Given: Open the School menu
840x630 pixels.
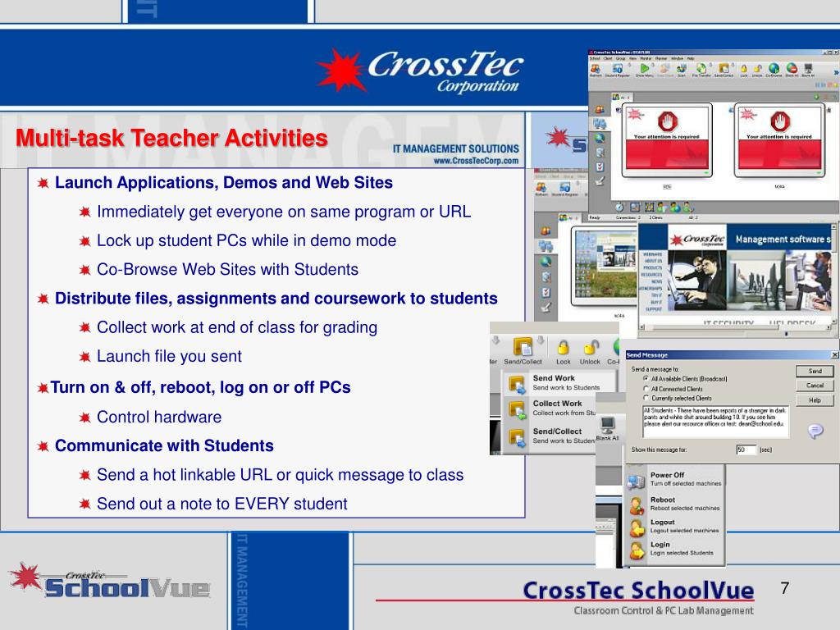Looking at the screenshot, I should point(595,58).
